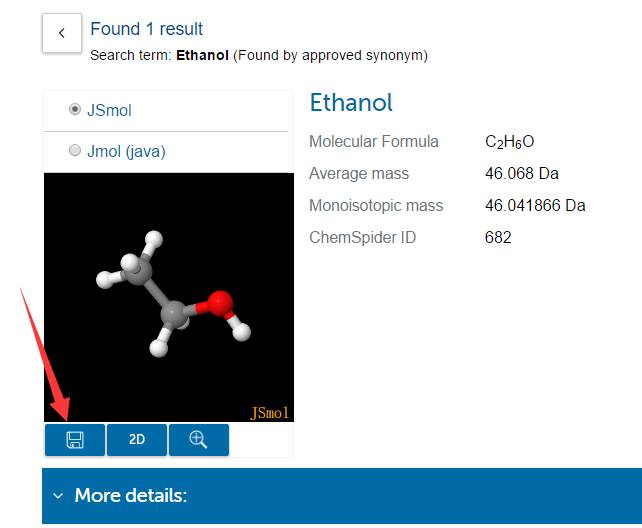Click the Molecular Formula label

(x=374, y=142)
